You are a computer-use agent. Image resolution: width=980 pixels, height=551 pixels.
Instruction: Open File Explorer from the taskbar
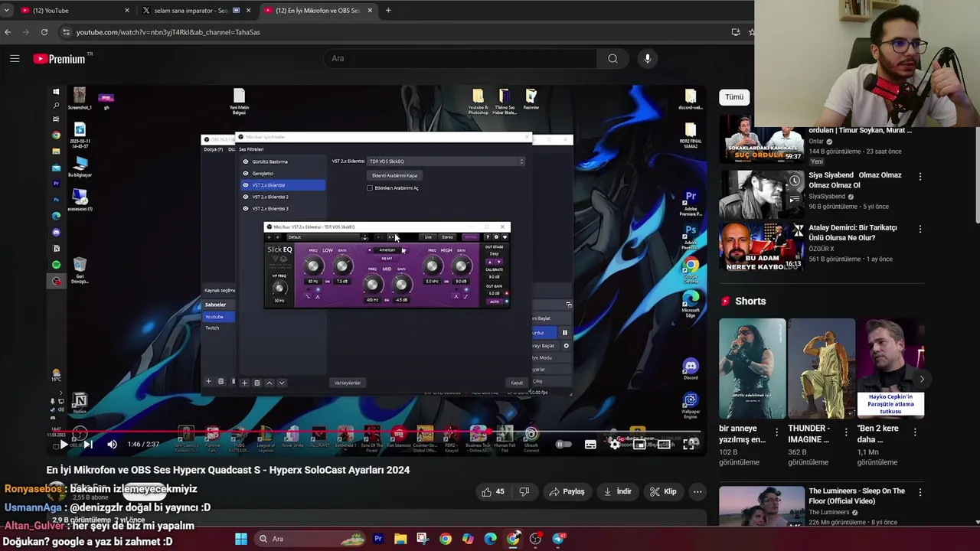click(400, 539)
